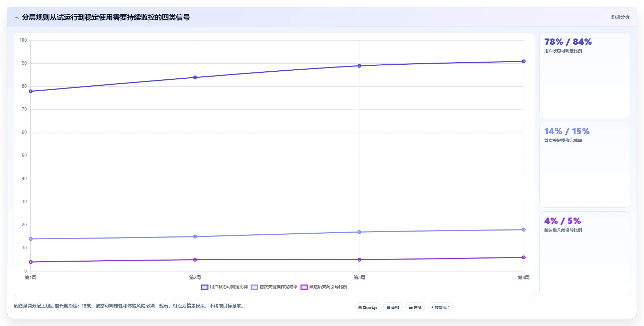The height and width of the screenshot is (326, 644).
Task: Click 触达后关闭引导比例 label in side card
Action: [x=563, y=230]
